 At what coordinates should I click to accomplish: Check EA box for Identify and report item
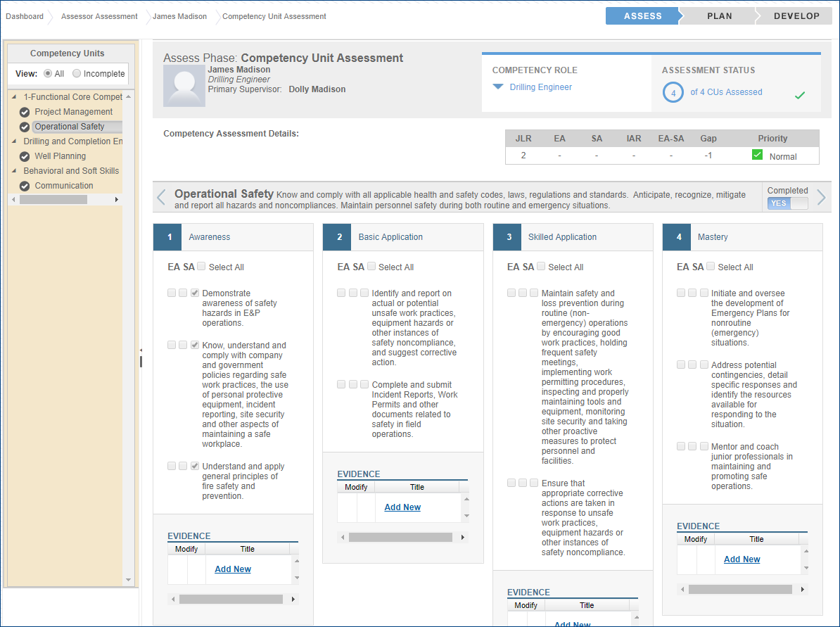click(x=341, y=293)
